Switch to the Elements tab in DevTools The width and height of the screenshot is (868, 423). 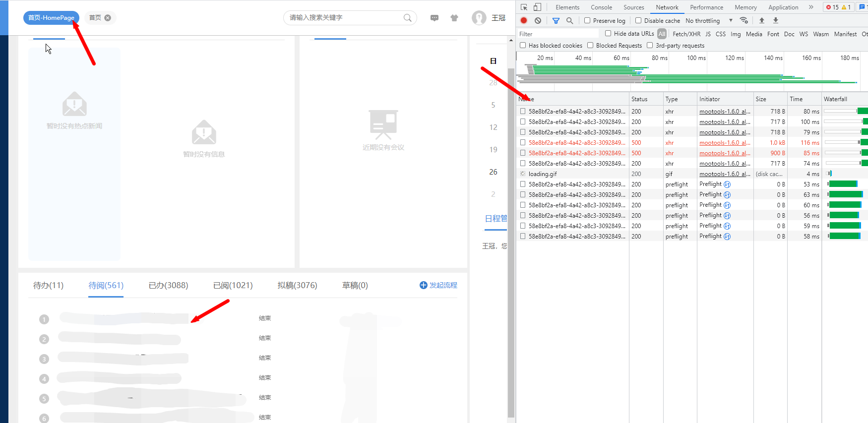[567, 7]
